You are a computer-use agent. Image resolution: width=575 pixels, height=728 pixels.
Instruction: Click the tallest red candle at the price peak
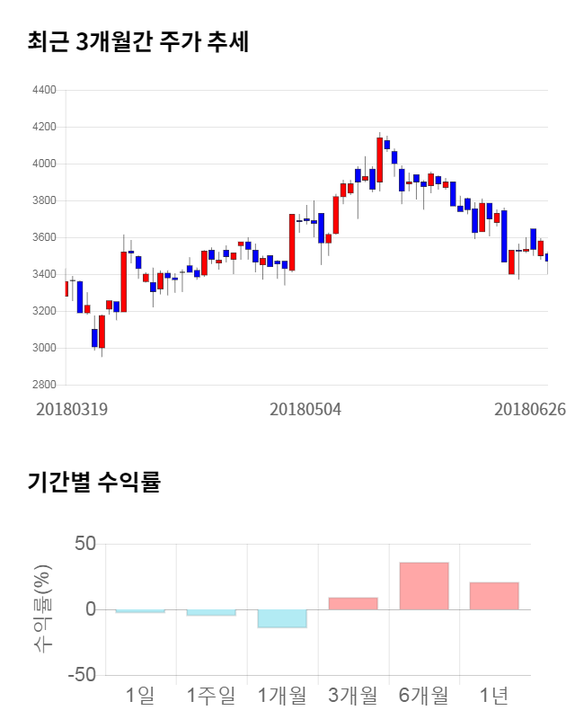click(379, 159)
